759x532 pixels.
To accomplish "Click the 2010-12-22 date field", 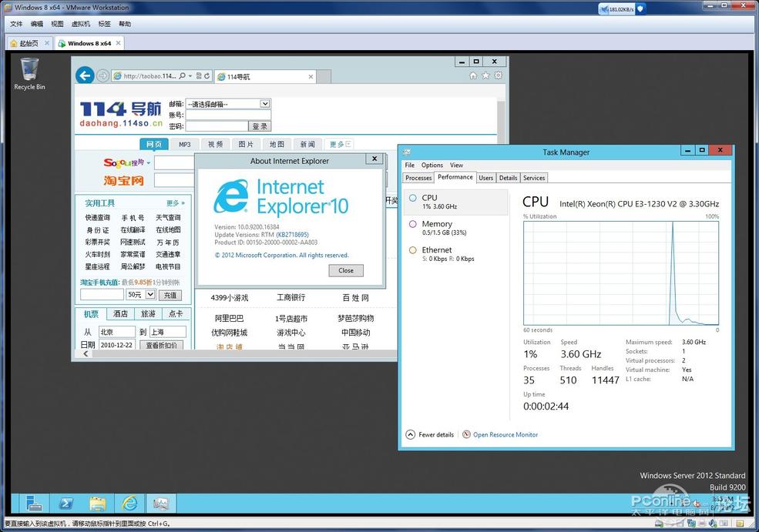I will [x=116, y=345].
